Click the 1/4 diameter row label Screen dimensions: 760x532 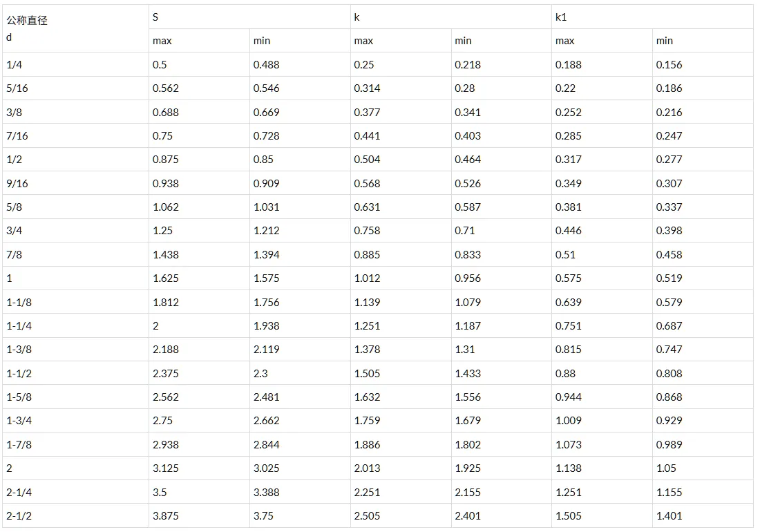(14, 64)
